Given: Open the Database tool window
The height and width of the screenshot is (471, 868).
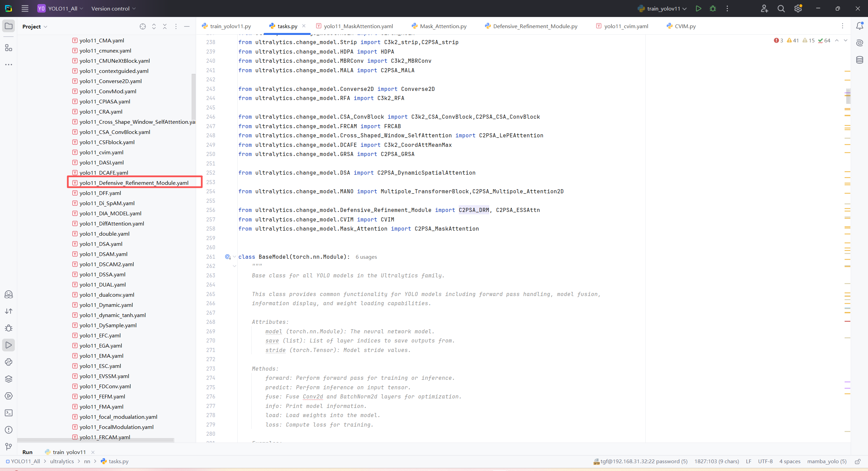Looking at the screenshot, I should 860,60.
